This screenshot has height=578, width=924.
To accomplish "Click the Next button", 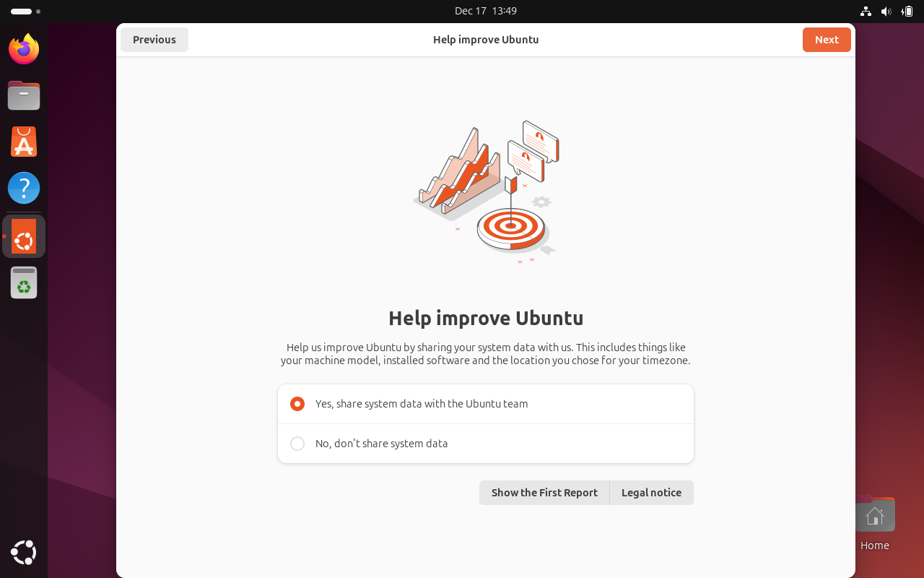I will pyautogui.click(x=826, y=40).
